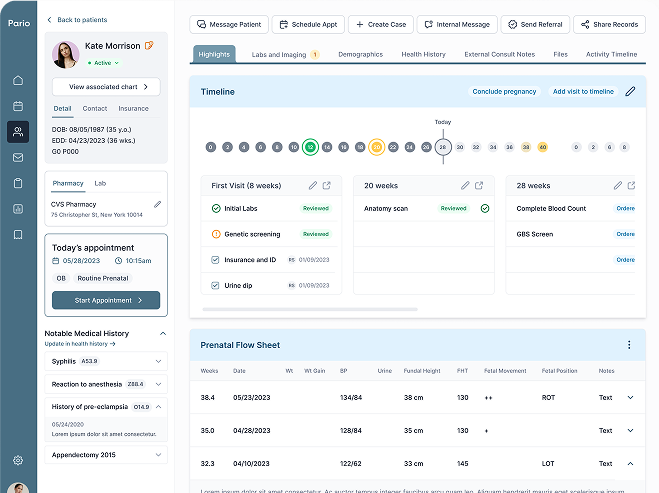Image resolution: width=659 pixels, height=493 pixels.
Task: Toggle the Urine dip checkbox
Action: 215,285
